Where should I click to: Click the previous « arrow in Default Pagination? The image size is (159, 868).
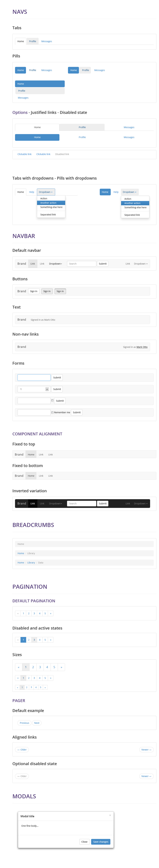click(x=18, y=613)
